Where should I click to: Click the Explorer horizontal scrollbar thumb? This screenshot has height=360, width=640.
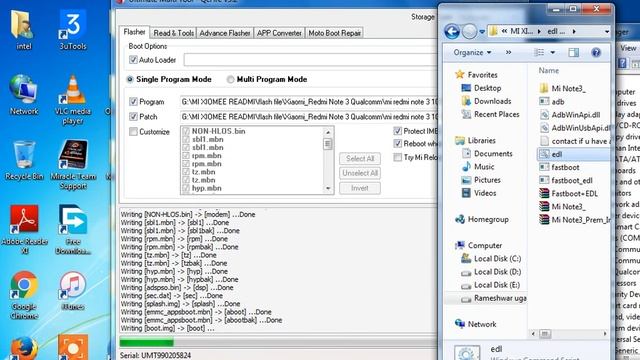coord(544,334)
